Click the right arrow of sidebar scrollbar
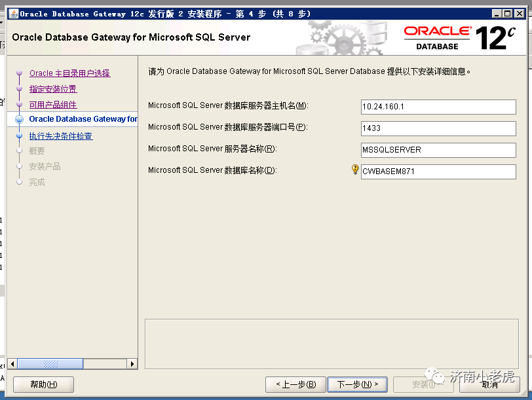The width and height of the screenshot is (532, 400). pyautogui.click(x=132, y=364)
